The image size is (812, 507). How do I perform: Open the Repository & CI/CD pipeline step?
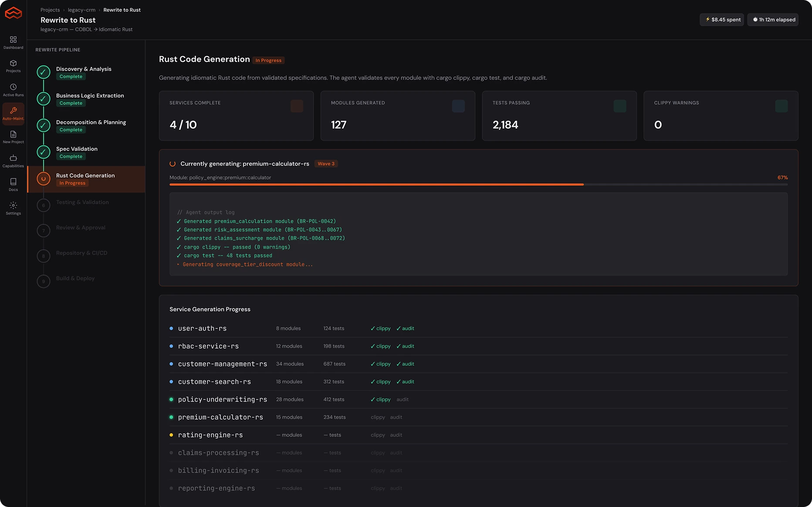point(86,256)
